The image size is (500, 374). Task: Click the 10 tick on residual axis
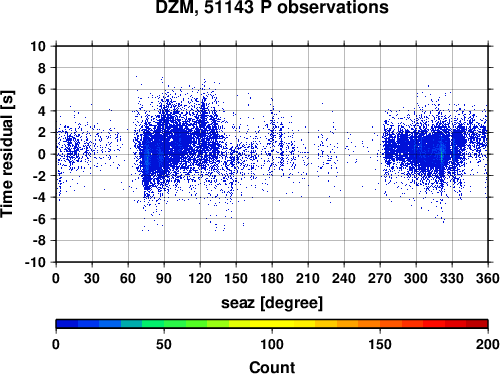(38, 46)
